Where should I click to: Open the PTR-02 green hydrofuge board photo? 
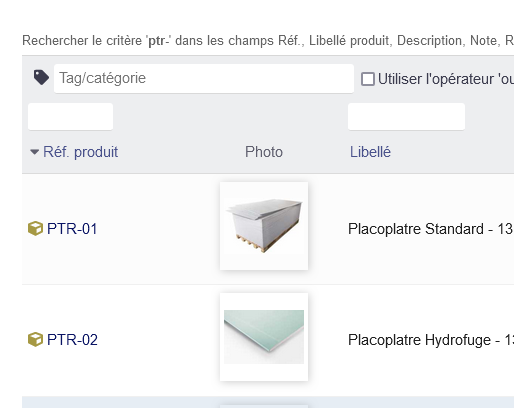click(264, 337)
